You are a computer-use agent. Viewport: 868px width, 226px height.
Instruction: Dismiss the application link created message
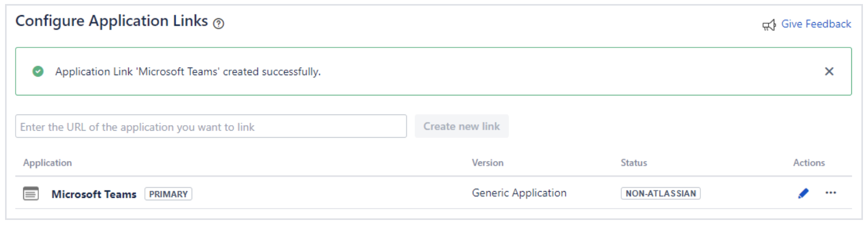(829, 72)
